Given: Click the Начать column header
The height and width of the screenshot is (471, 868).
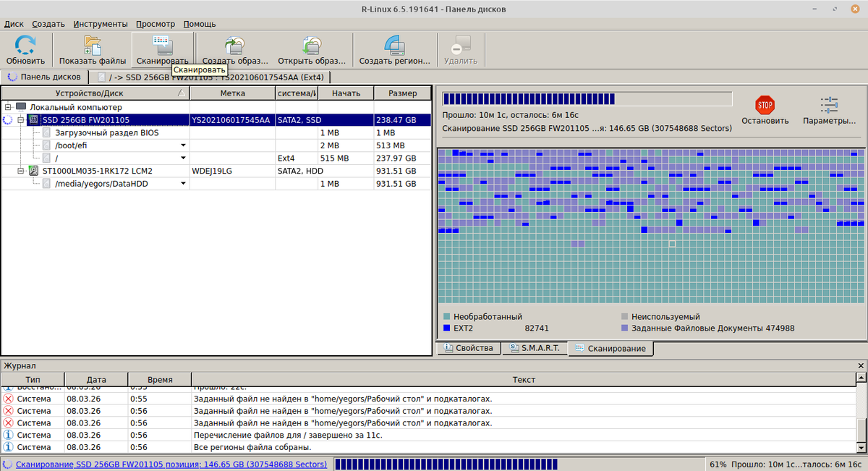Looking at the screenshot, I should point(346,93).
